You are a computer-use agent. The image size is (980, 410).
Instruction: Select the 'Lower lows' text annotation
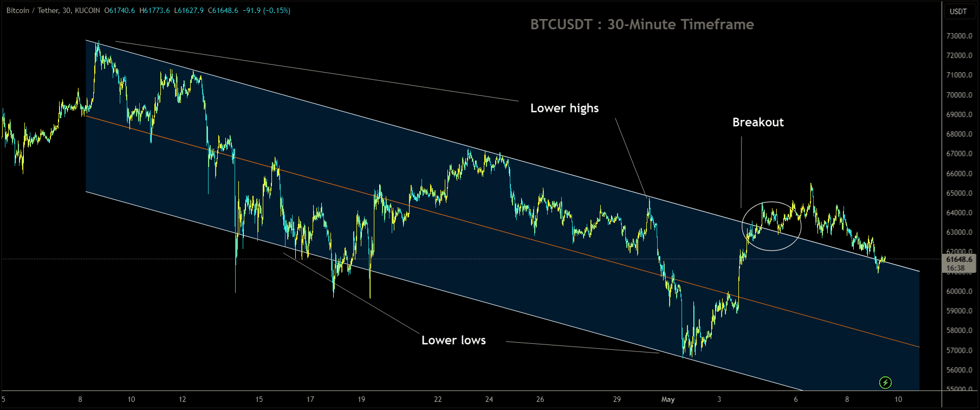453,340
